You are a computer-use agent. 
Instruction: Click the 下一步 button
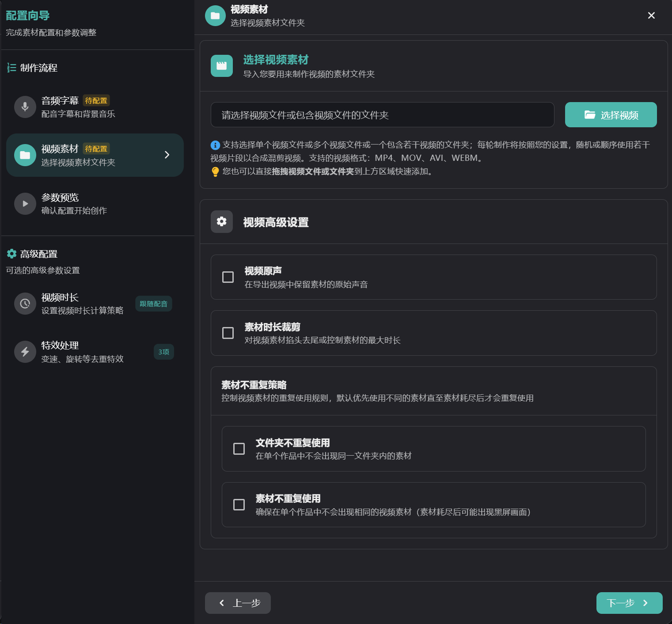tap(629, 603)
